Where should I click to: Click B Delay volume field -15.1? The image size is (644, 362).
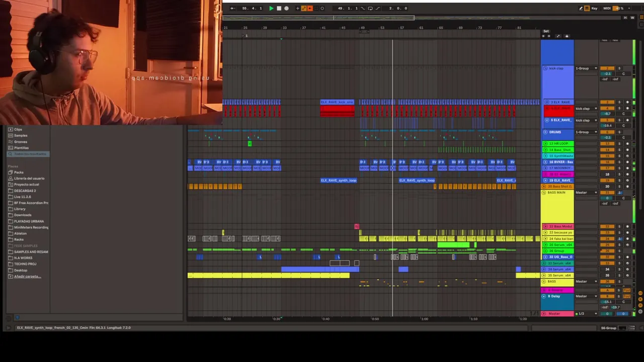click(607, 302)
